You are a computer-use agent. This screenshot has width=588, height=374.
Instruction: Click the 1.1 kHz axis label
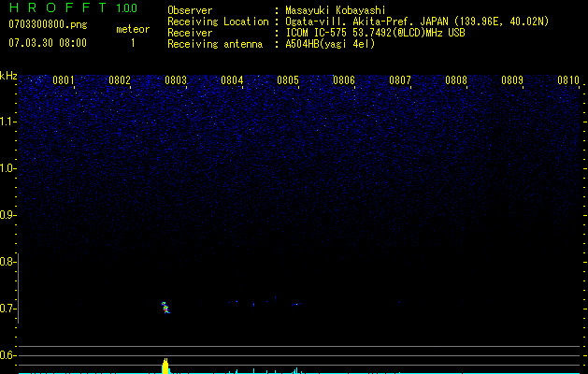tap(7, 122)
